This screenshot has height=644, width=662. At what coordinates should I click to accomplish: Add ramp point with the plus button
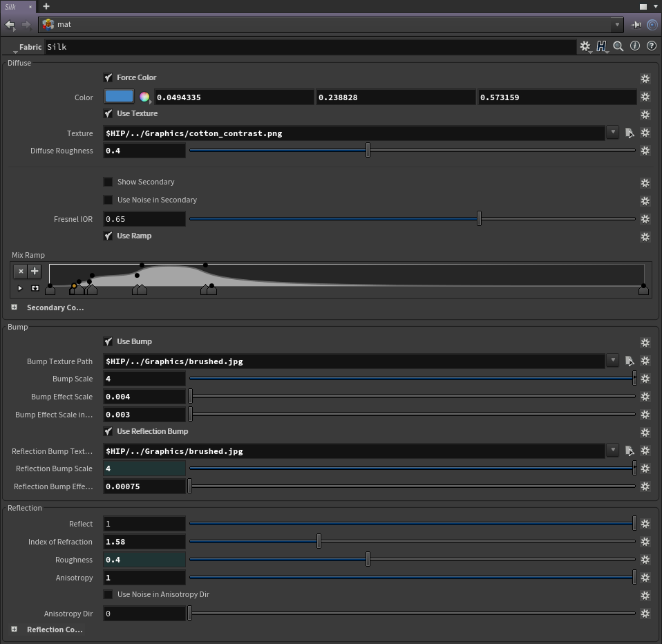[x=35, y=271]
